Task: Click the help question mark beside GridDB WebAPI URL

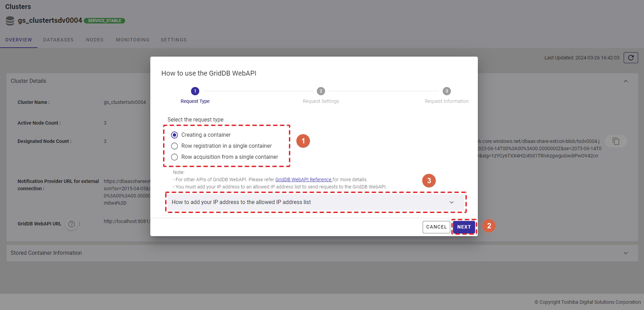Action: [71, 224]
